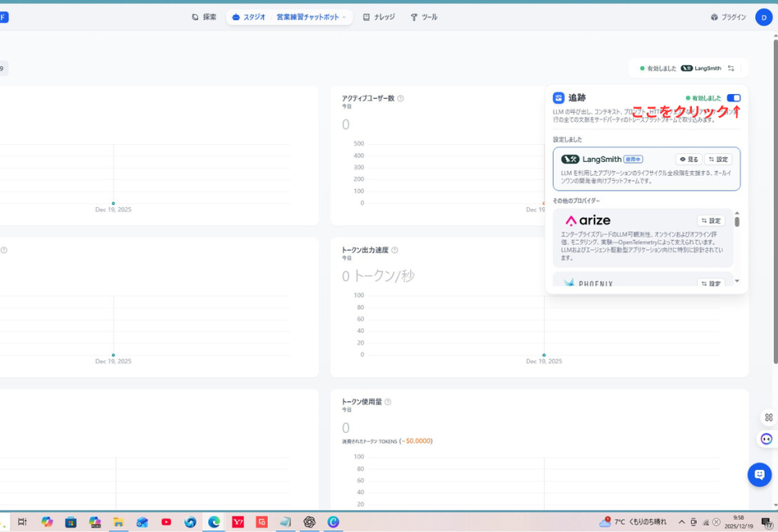Click the ツール wrench icon in top bar
Screen dimensions: 778x532
[x=414, y=16]
